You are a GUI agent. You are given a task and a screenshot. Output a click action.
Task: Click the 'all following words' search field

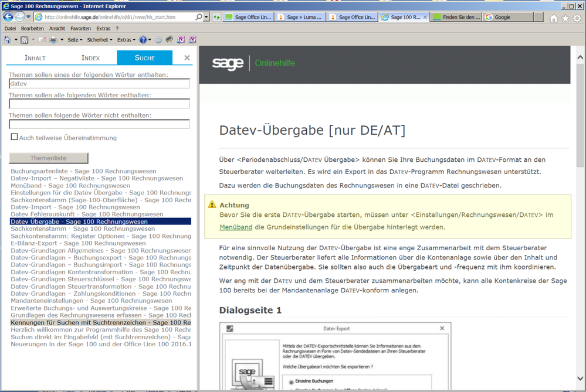(99, 104)
